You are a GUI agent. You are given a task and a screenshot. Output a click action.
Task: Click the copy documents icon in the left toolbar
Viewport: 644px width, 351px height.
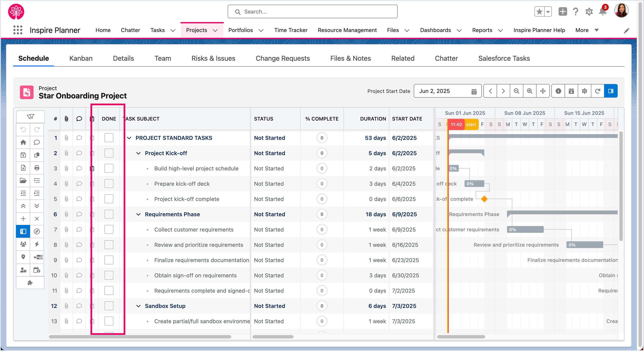coord(37,155)
